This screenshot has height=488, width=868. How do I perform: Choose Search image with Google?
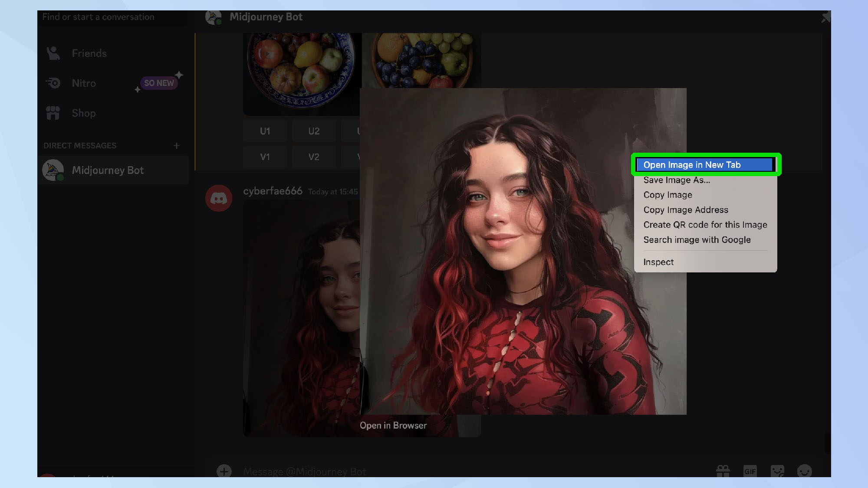(x=697, y=240)
